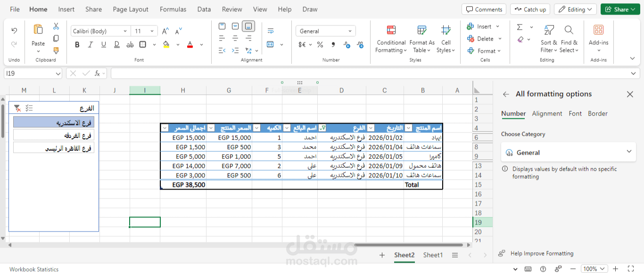
Task: Increase indent in Alignment group
Action: 235,50
